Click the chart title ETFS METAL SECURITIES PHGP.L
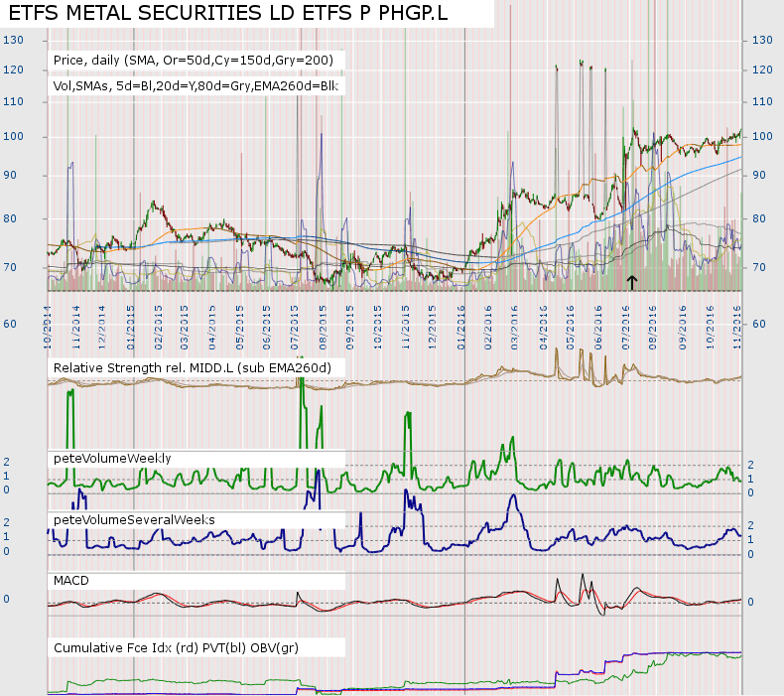The image size is (784, 696). click(x=228, y=13)
